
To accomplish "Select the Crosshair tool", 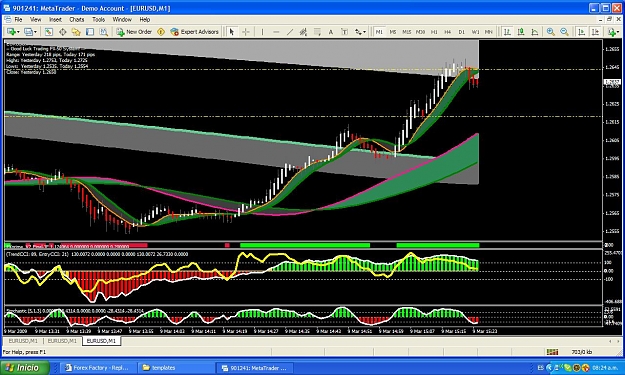I will (x=246, y=32).
